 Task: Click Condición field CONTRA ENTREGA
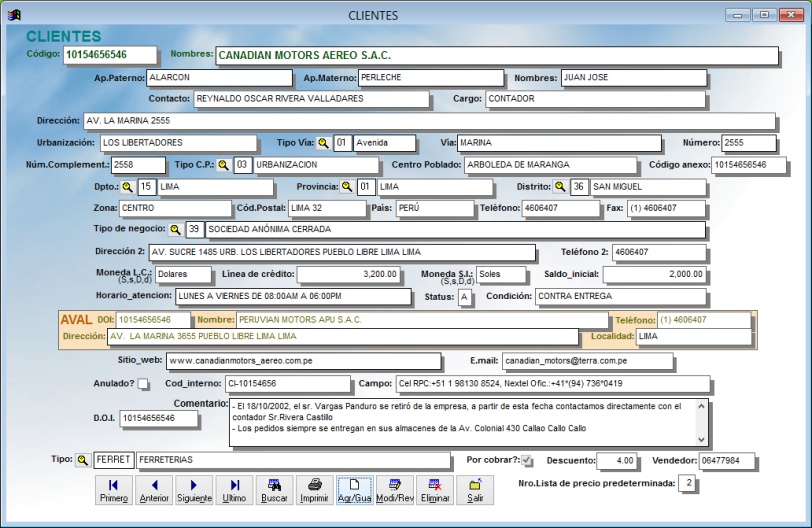click(x=620, y=297)
